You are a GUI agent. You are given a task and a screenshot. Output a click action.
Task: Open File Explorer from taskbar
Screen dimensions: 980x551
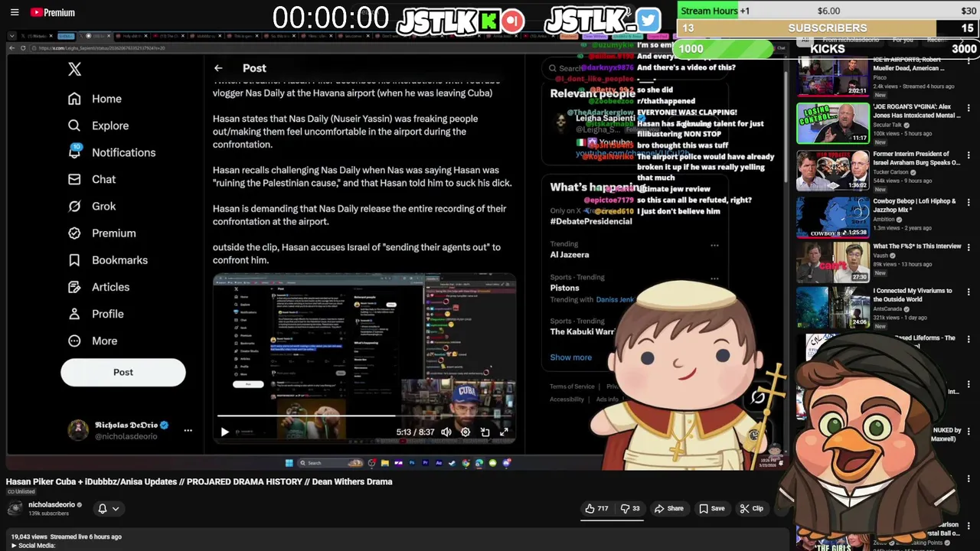(x=384, y=463)
